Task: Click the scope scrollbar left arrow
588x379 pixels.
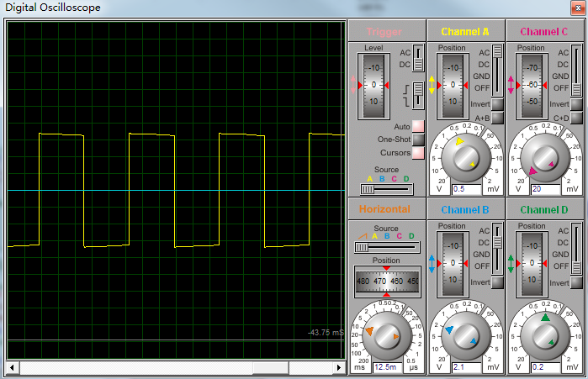Action: [x=13, y=368]
